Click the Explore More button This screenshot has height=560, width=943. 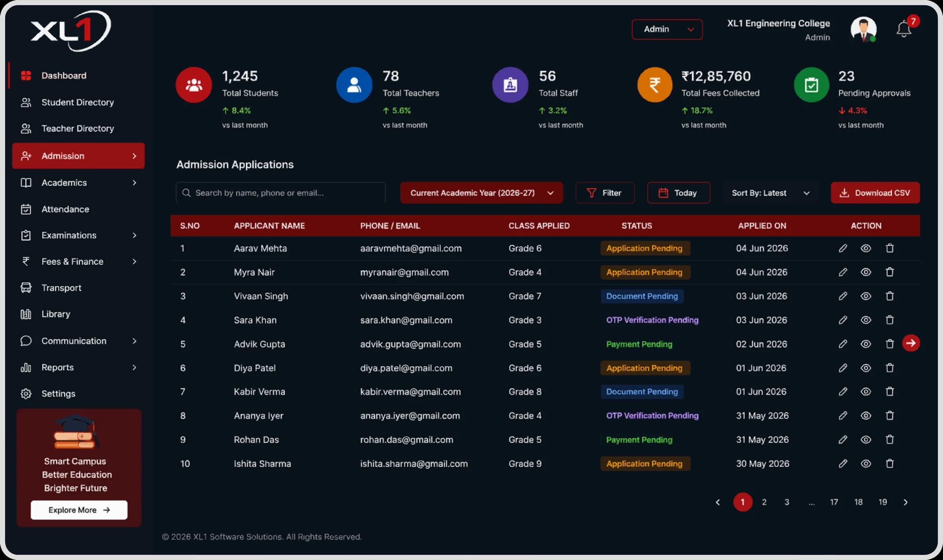point(79,510)
